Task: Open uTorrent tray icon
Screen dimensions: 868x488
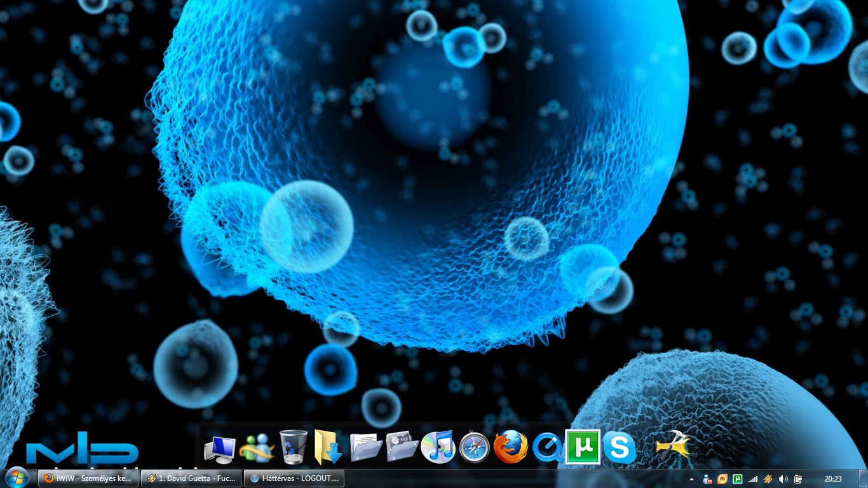Action: (x=738, y=479)
